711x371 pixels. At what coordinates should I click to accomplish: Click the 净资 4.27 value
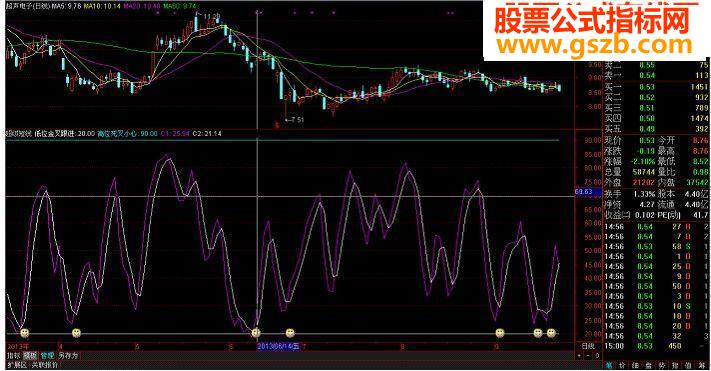click(646, 205)
